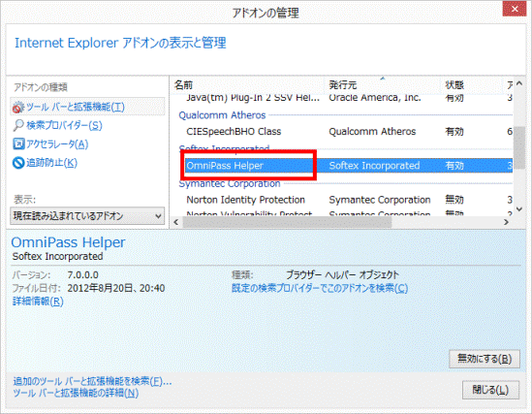532x414 pixels.
Task: Click the vertical scrollbar thumb
Action: 519,147
